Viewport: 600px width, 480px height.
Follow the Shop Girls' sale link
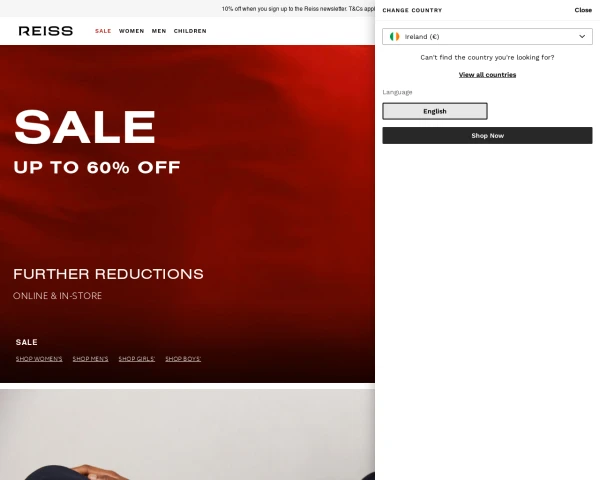pos(137,359)
